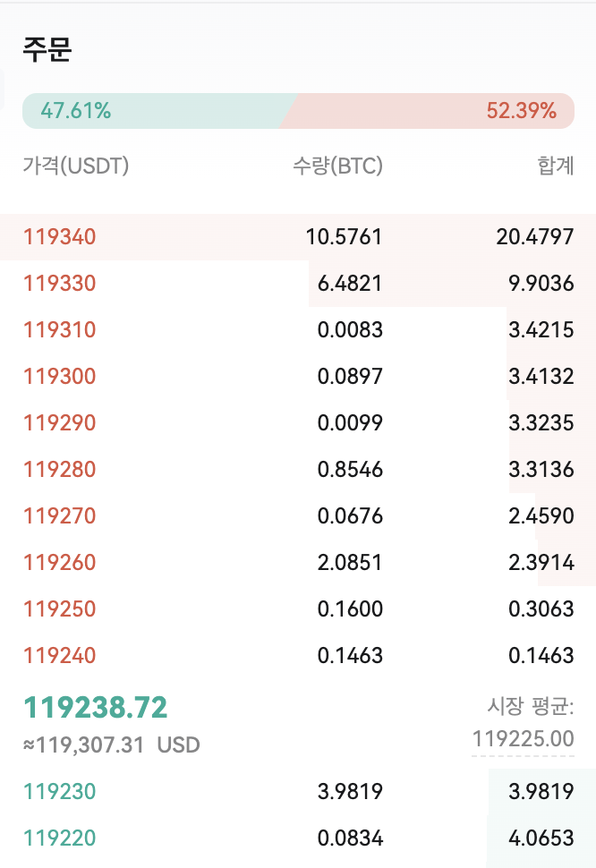Click the 119340 sell price row
The image size is (596, 868).
298,237
